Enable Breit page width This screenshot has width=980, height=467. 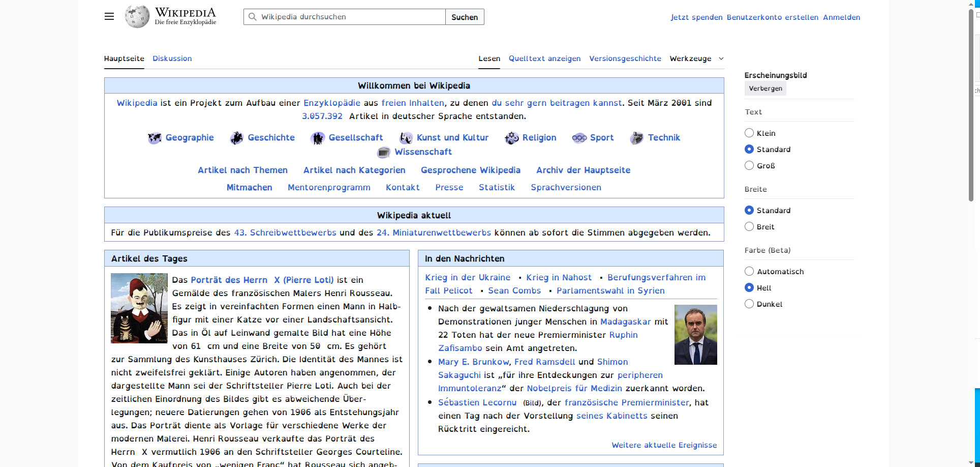click(x=749, y=226)
